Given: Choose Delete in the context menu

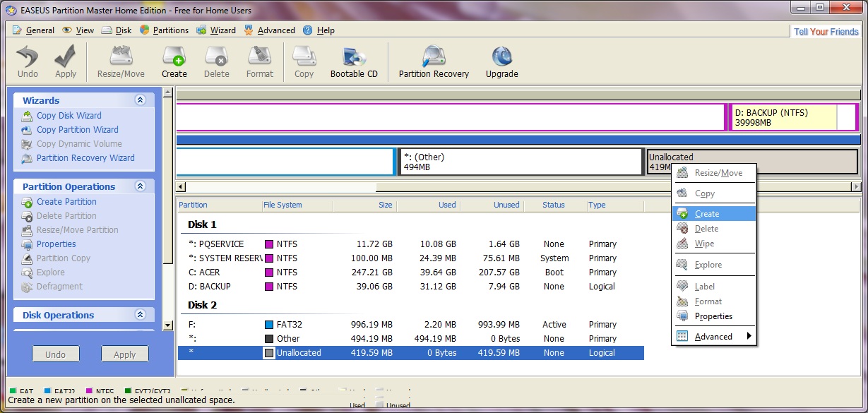Looking at the screenshot, I should (714, 229).
